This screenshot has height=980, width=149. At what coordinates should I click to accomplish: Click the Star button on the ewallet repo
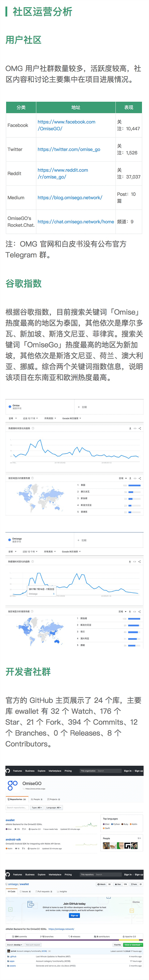point(118,884)
